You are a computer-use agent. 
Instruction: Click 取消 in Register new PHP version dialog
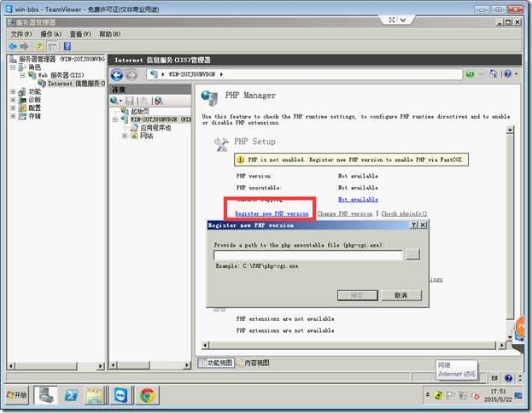tap(401, 295)
